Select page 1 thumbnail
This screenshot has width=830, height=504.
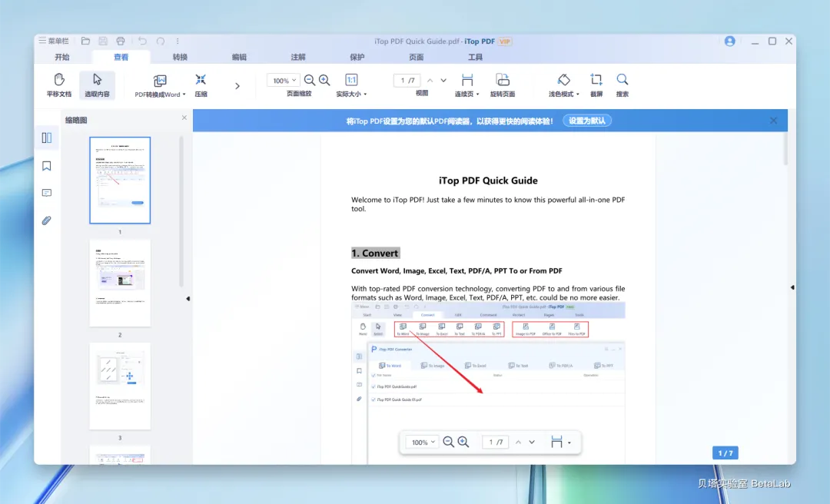(x=120, y=180)
